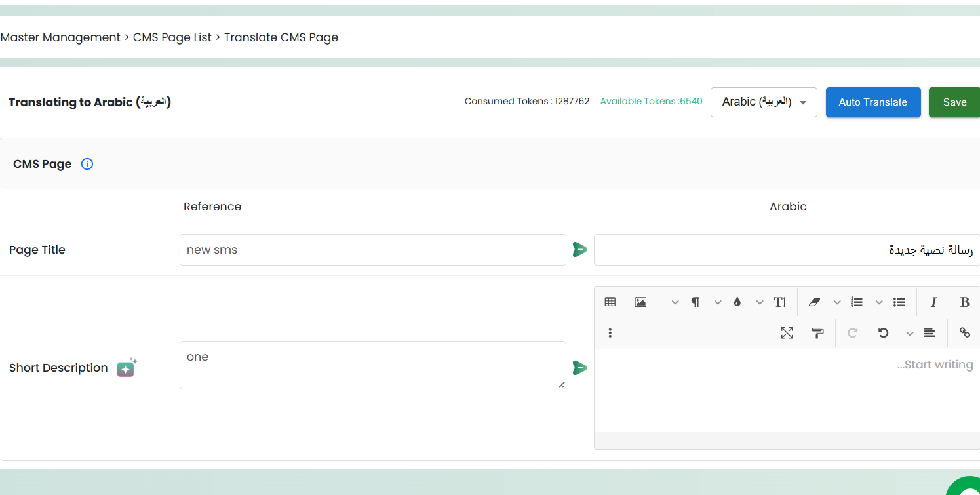
Task: Insert a table in the Arabic editor
Action: click(x=610, y=302)
